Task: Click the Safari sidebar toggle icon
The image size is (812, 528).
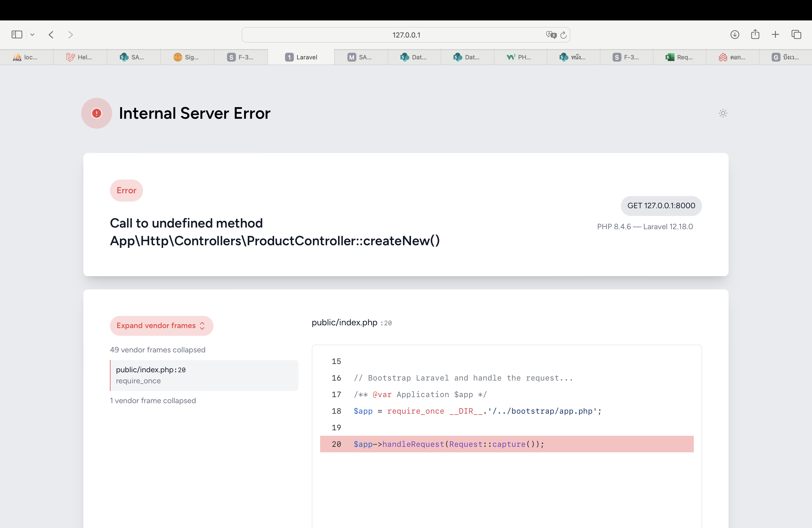Action: coord(17,35)
